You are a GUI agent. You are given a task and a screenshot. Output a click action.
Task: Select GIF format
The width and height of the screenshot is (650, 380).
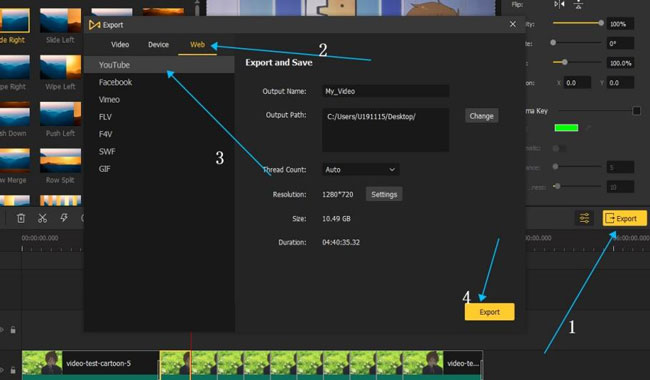pos(159,169)
